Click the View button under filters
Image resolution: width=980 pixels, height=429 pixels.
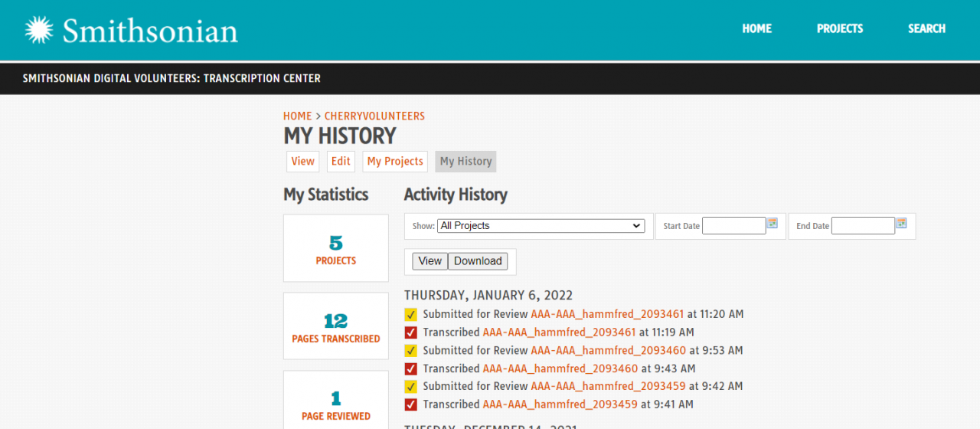click(430, 261)
